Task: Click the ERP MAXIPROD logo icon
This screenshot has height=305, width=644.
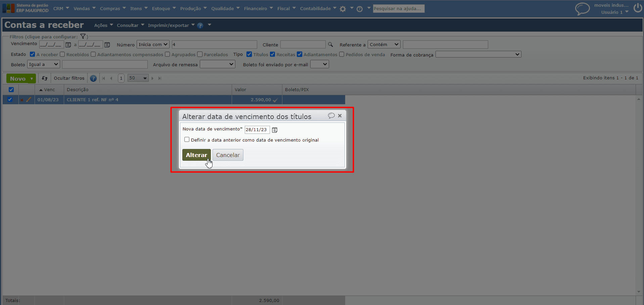Action: [x=8, y=8]
